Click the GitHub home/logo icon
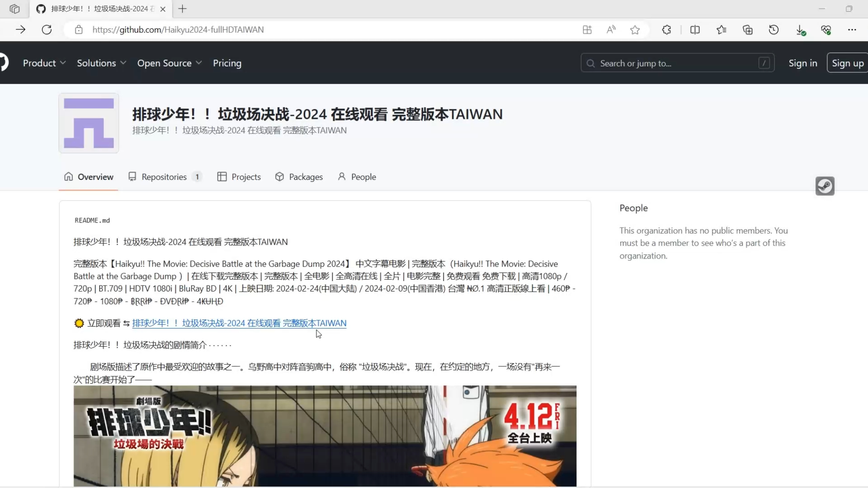The width and height of the screenshot is (868, 488). click(x=4, y=62)
